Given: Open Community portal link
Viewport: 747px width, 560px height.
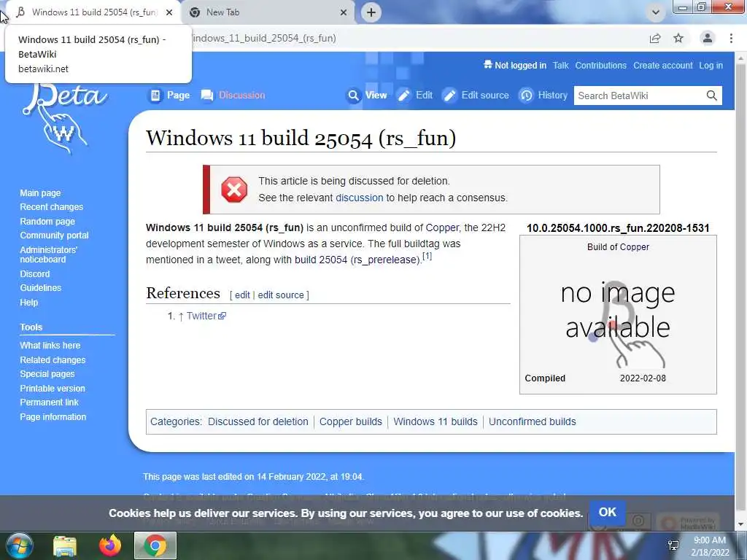Looking at the screenshot, I should point(54,236).
